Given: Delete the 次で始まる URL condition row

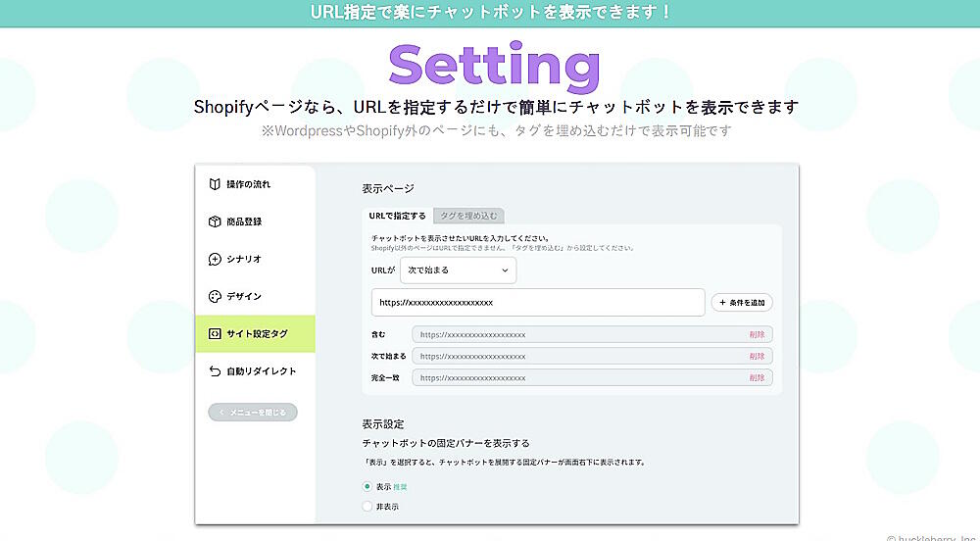Looking at the screenshot, I should [x=757, y=356].
